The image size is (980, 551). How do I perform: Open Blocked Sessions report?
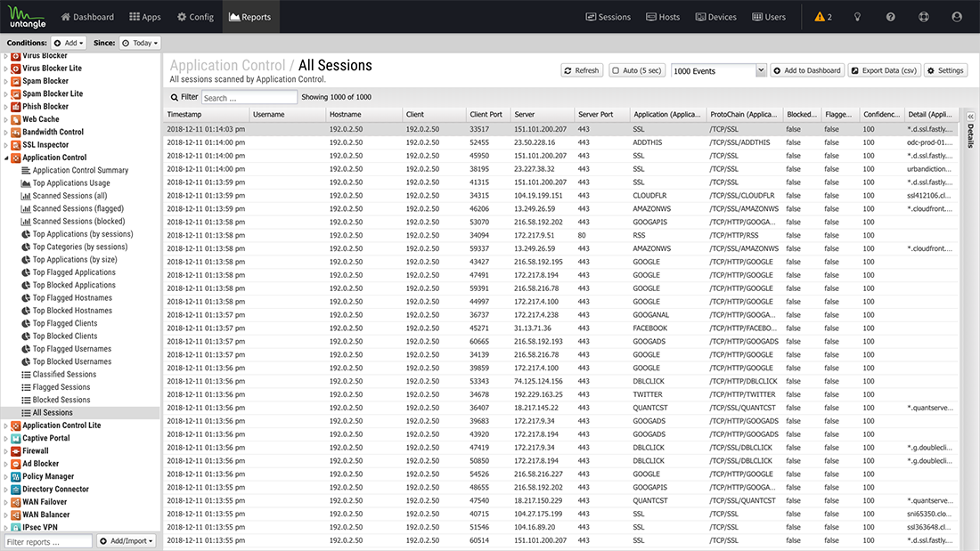(x=61, y=400)
